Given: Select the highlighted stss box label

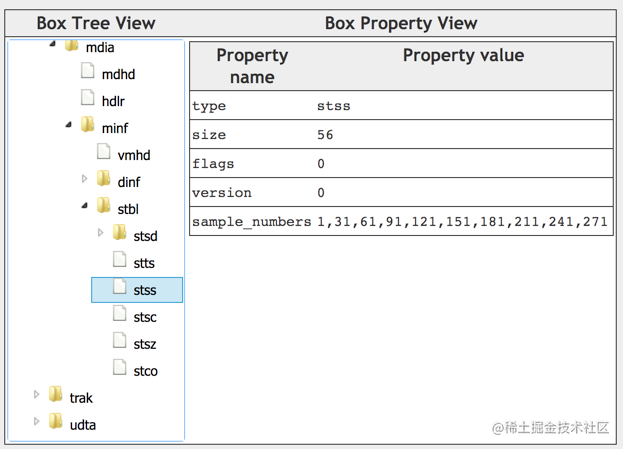Looking at the screenshot, I should [x=145, y=290].
